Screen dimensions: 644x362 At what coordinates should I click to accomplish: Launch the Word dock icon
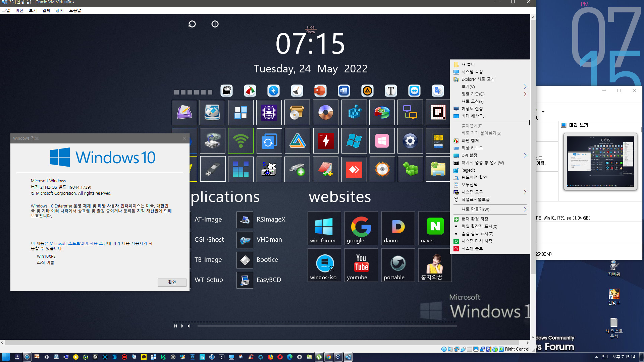(x=344, y=90)
